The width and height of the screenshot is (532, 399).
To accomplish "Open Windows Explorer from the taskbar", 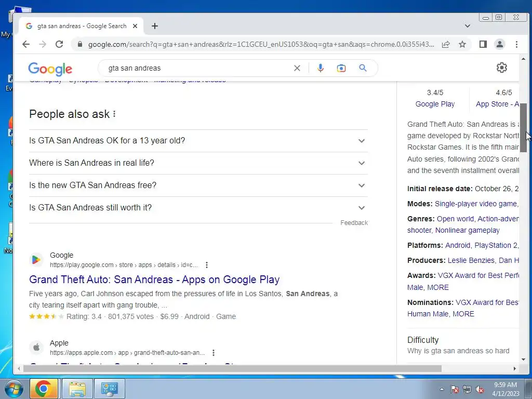I will [78, 389].
